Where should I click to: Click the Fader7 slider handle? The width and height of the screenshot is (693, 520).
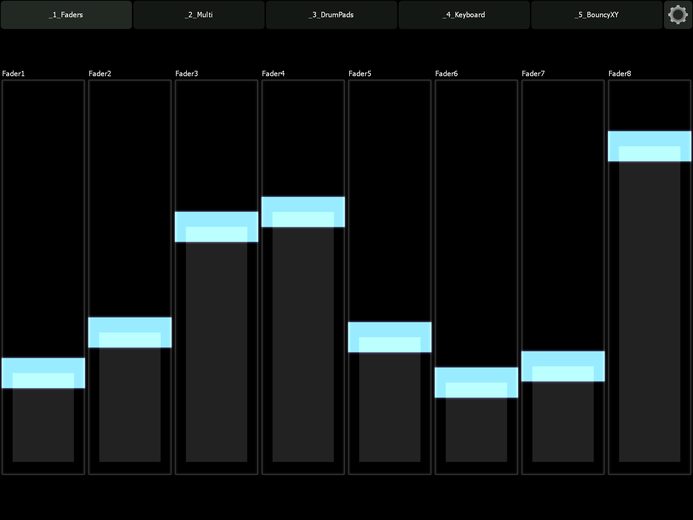[563, 367]
